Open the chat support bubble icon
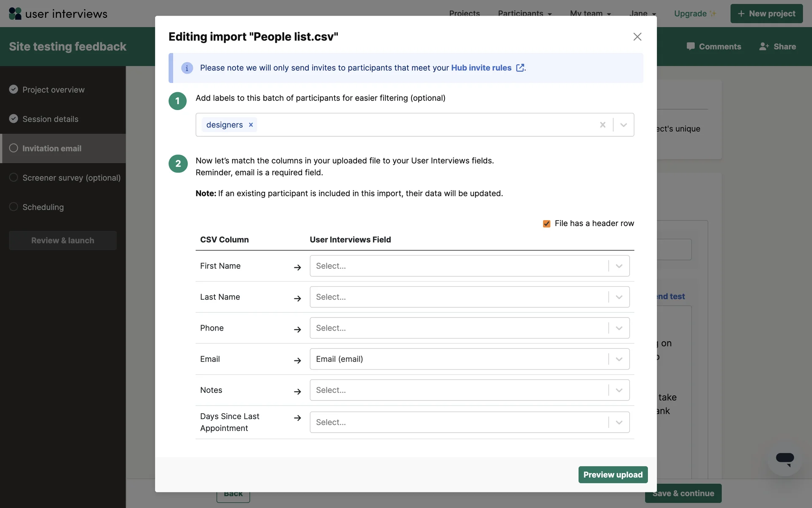Image resolution: width=812 pixels, height=508 pixels. point(785,459)
